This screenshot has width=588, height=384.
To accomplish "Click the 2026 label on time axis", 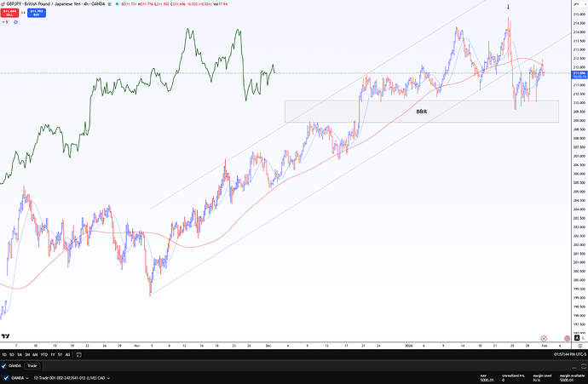I will coord(409,346).
